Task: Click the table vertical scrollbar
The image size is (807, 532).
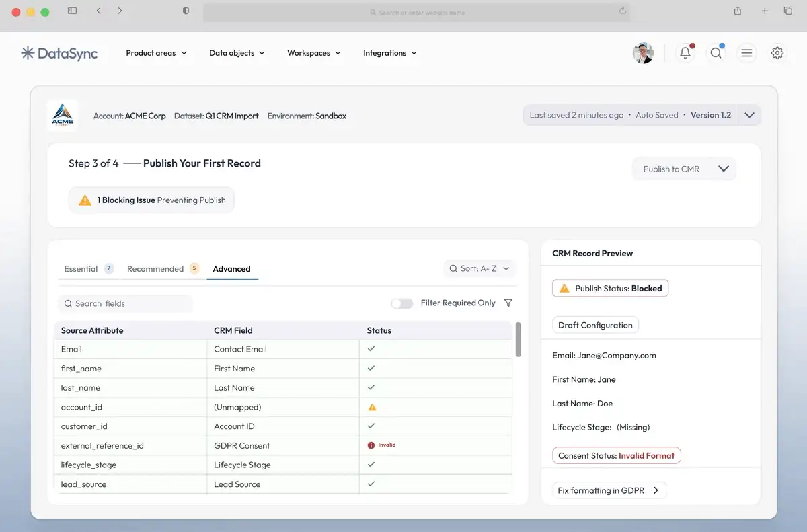Action: point(518,339)
